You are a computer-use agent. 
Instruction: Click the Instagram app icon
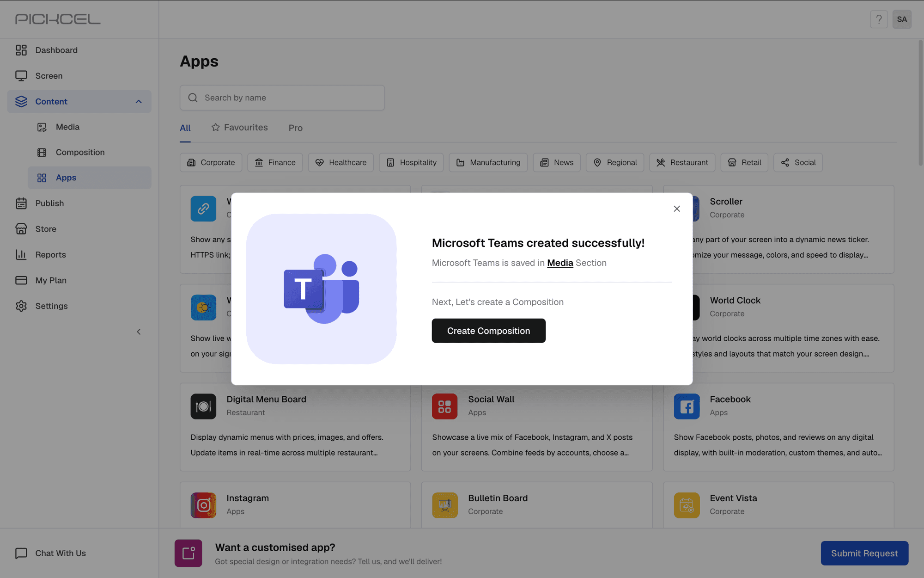click(x=203, y=505)
